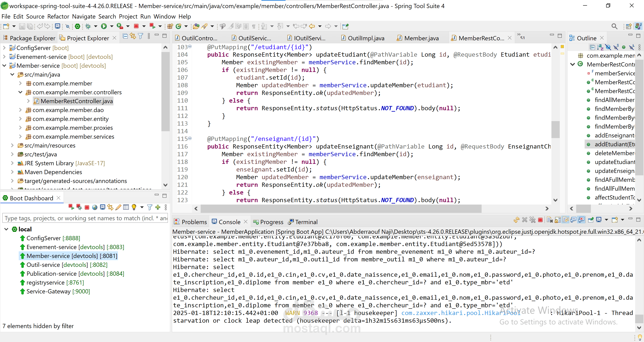This screenshot has width=644, height=342.
Task: Click the Pin Console icon
Action: [x=591, y=220]
